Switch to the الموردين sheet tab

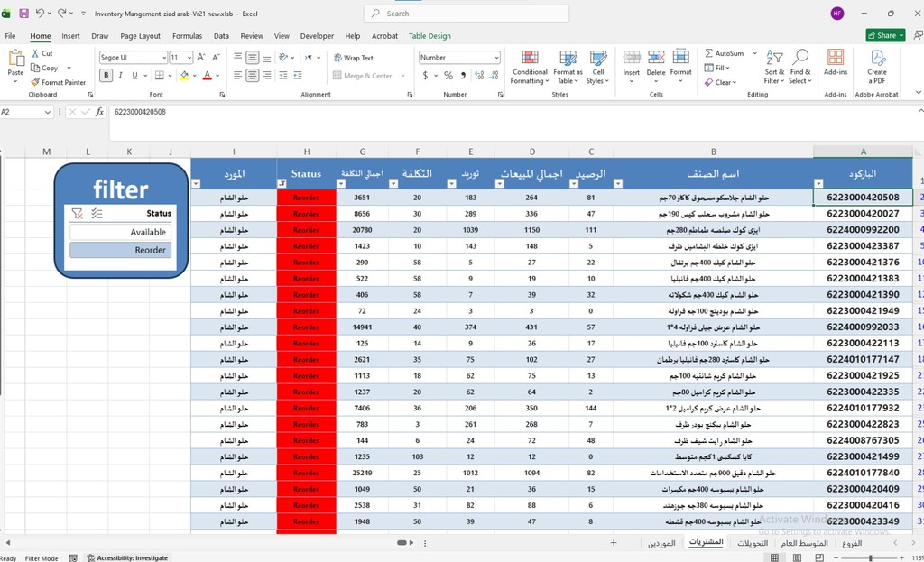click(x=661, y=543)
